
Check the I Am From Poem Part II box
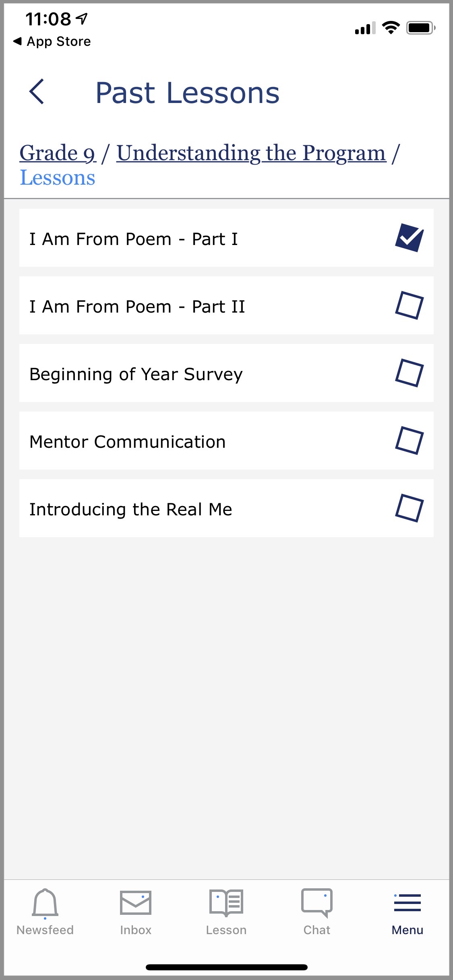(x=409, y=306)
